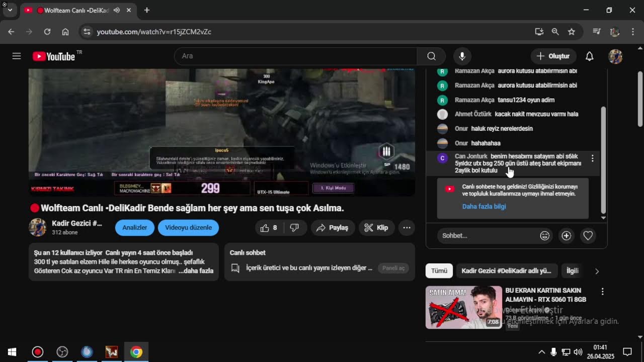Select the İlgili filter chip

[x=573, y=271]
